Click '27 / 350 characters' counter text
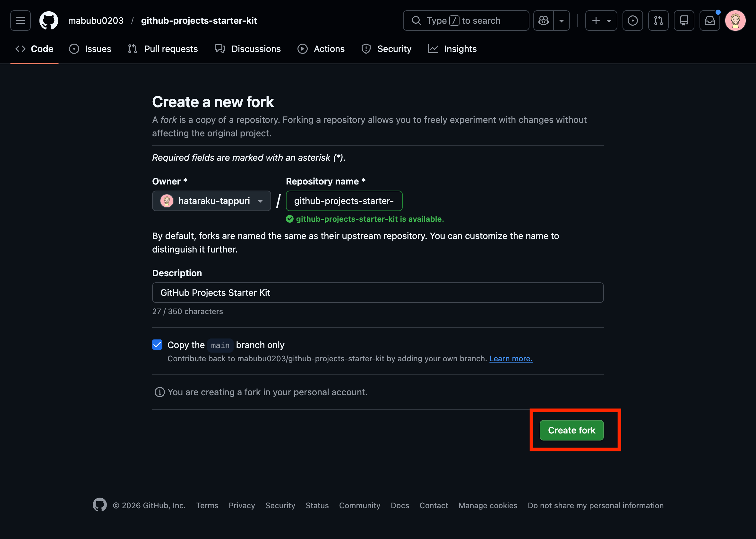The height and width of the screenshot is (539, 756). [x=187, y=311]
